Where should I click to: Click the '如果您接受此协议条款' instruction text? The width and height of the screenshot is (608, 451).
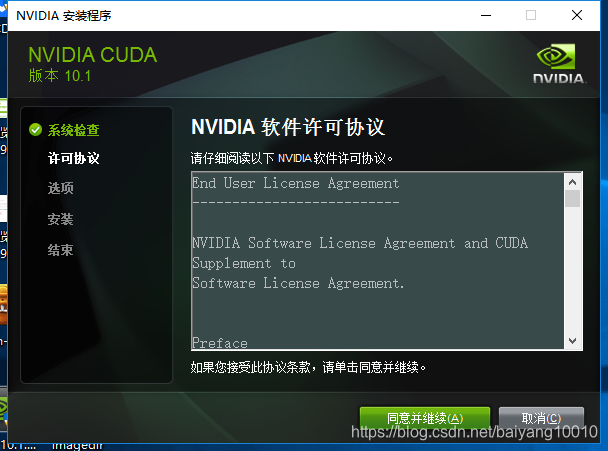308,367
